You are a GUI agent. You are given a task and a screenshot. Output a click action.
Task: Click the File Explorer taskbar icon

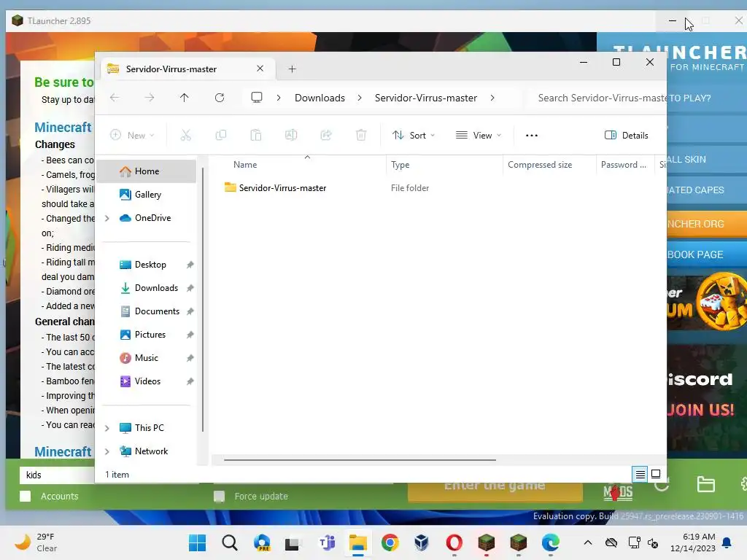(x=357, y=542)
